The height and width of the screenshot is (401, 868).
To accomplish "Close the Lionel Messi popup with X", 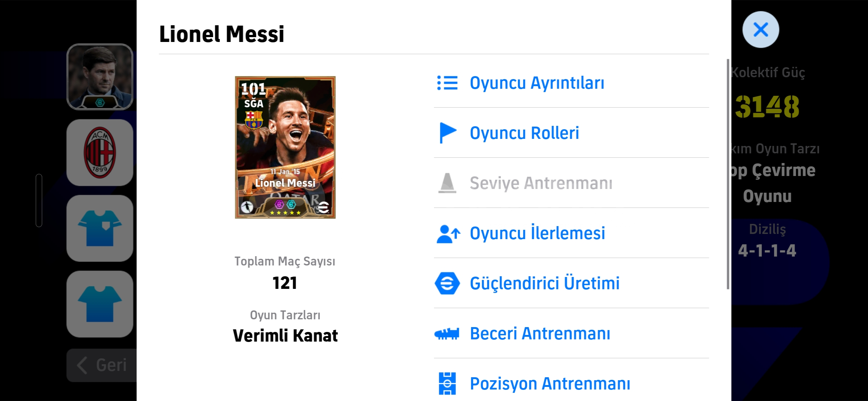I will click(x=760, y=30).
